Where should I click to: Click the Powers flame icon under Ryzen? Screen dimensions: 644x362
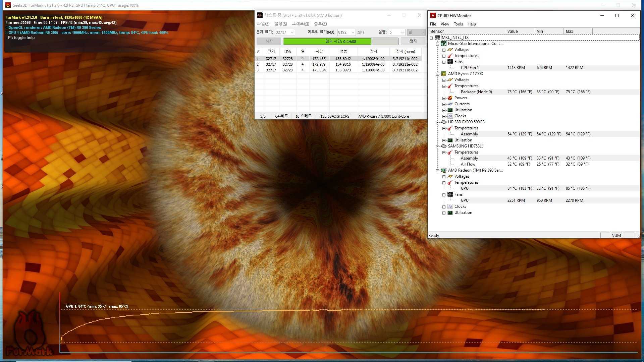tap(450, 98)
